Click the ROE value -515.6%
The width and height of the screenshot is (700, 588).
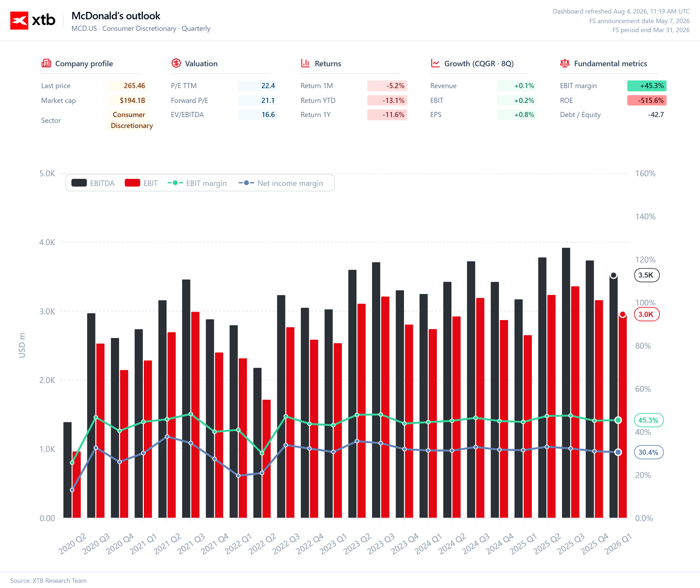pyautogui.click(x=647, y=100)
